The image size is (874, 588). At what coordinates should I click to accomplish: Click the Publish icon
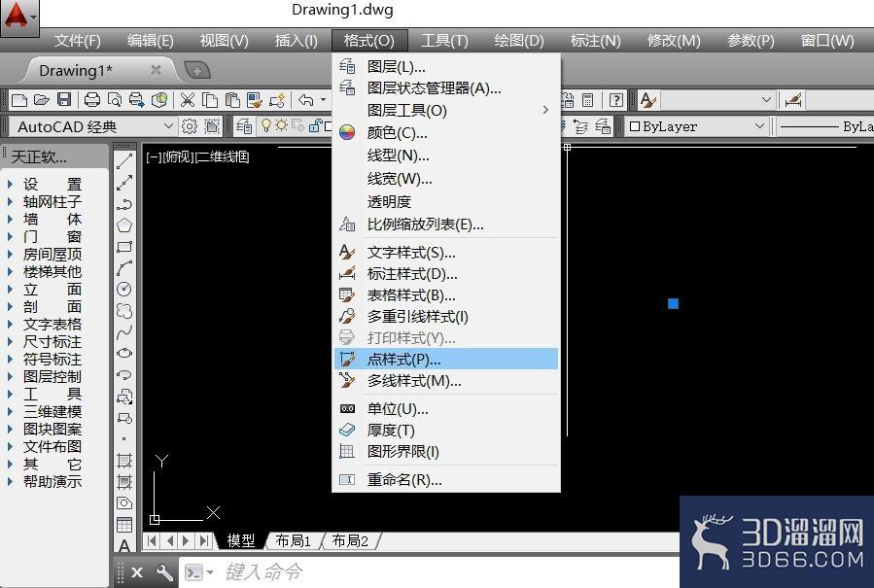136,100
